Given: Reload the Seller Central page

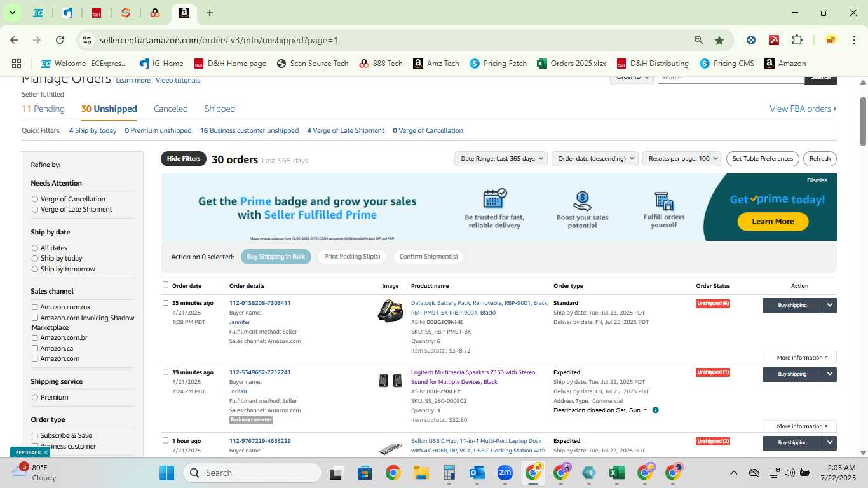Looking at the screenshot, I should tap(60, 40).
